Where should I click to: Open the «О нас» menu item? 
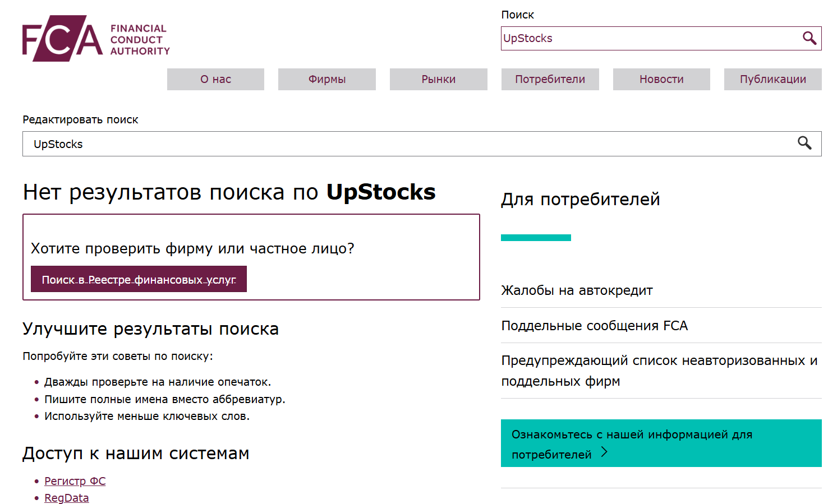tap(215, 79)
